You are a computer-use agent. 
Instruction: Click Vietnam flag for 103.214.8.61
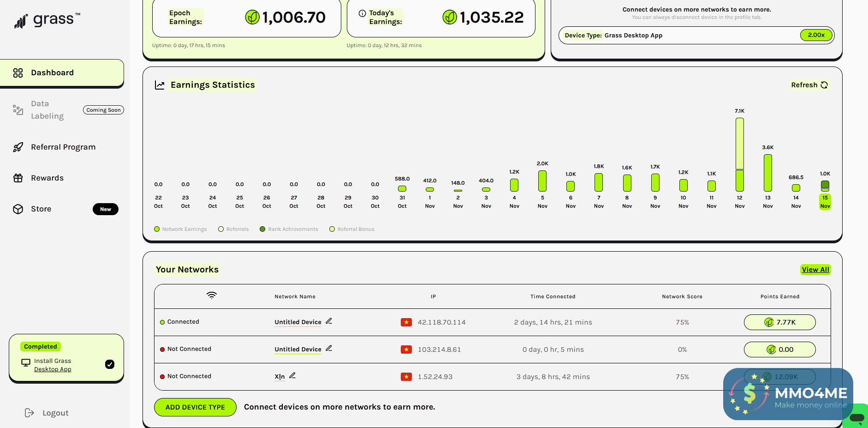[x=406, y=350]
